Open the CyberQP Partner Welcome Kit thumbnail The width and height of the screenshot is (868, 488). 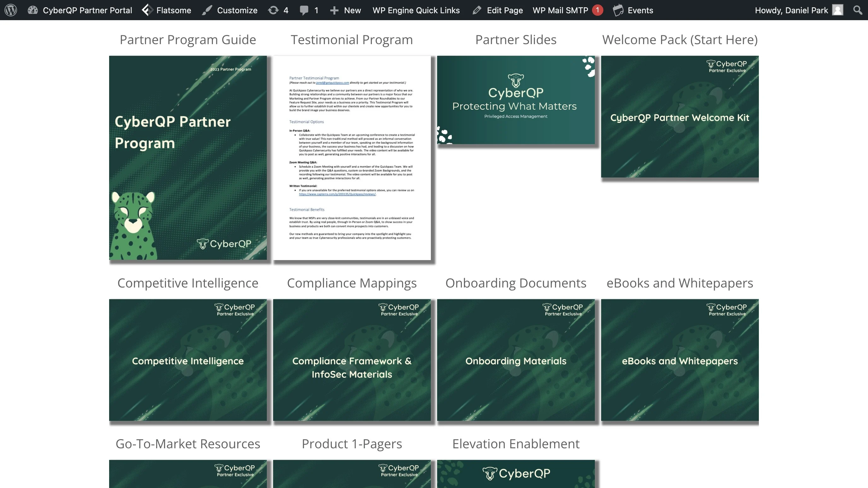coord(680,117)
